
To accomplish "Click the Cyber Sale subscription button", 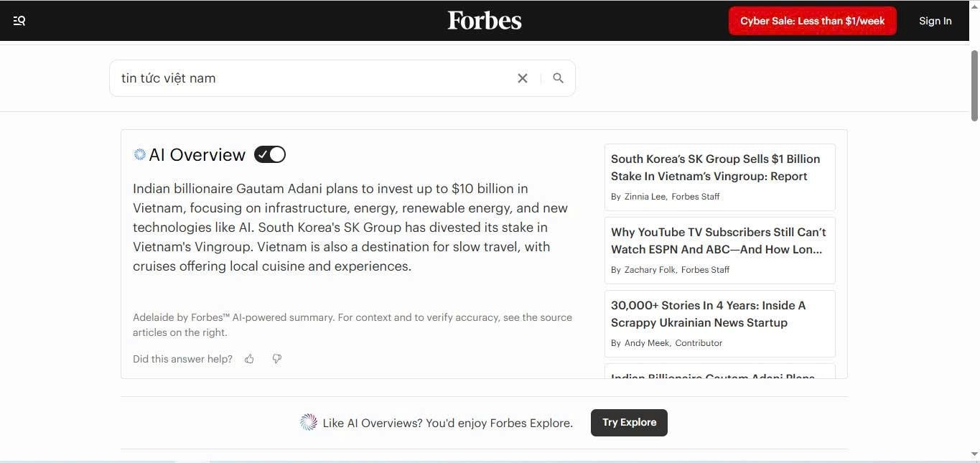I will coord(812,21).
